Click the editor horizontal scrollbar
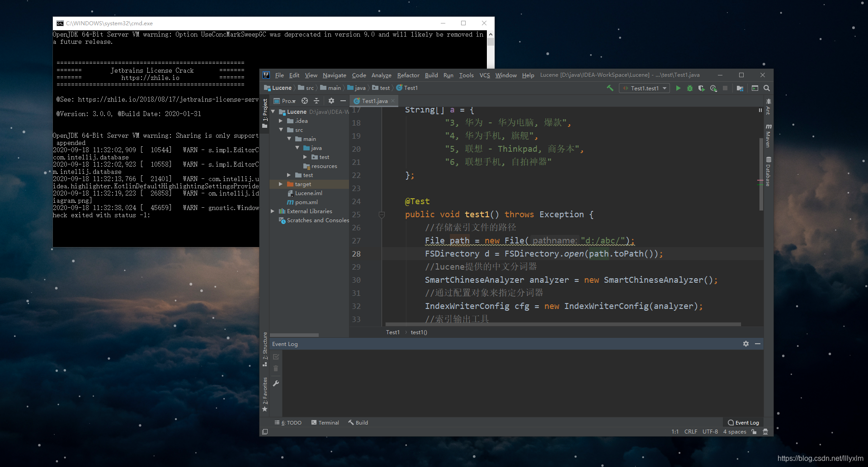This screenshot has width=868, height=467. (563, 324)
